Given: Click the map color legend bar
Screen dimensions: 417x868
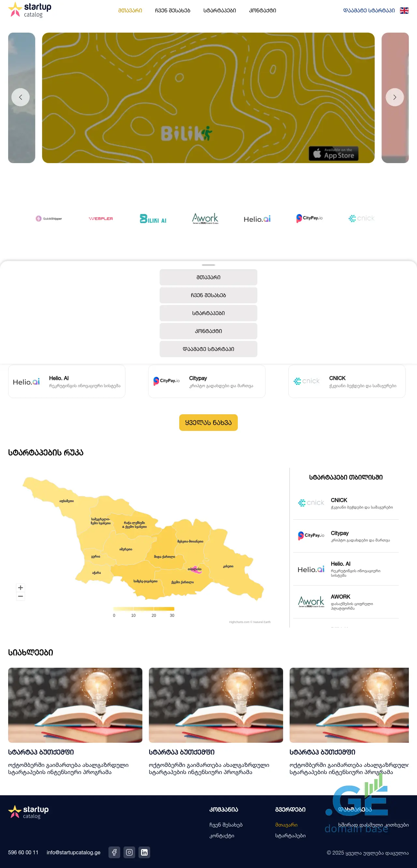Looking at the screenshot, I should (144, 609).
